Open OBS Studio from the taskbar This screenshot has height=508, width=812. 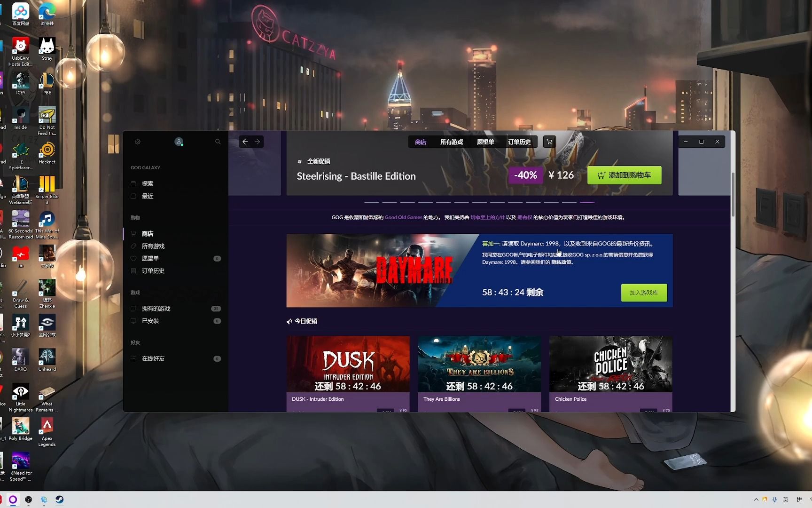pyautogui.click(x=29, y=500)
